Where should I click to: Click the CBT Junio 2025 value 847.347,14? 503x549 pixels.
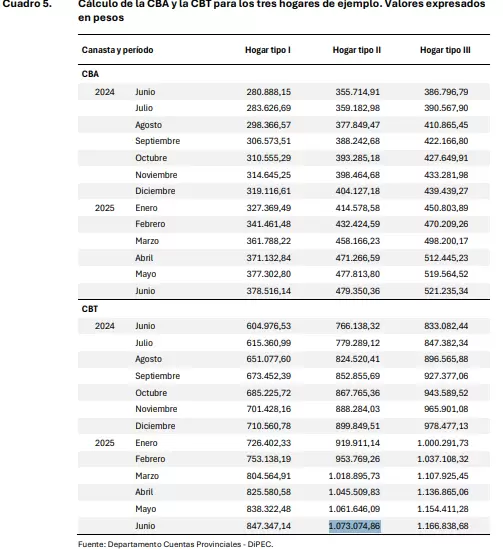click(268, 526)
